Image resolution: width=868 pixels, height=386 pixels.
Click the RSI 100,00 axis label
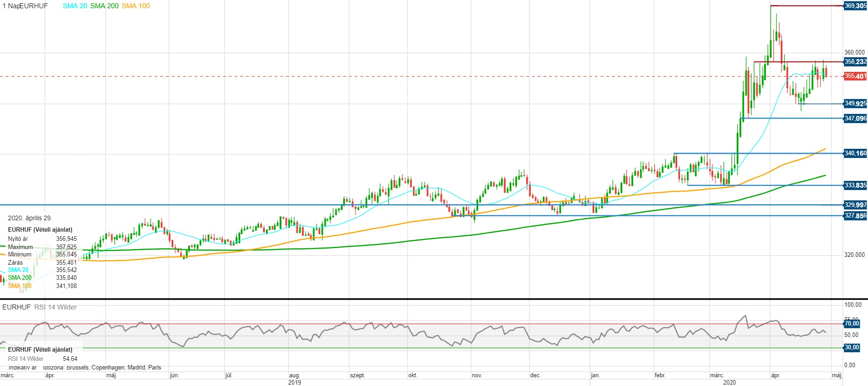pos(853,304)
